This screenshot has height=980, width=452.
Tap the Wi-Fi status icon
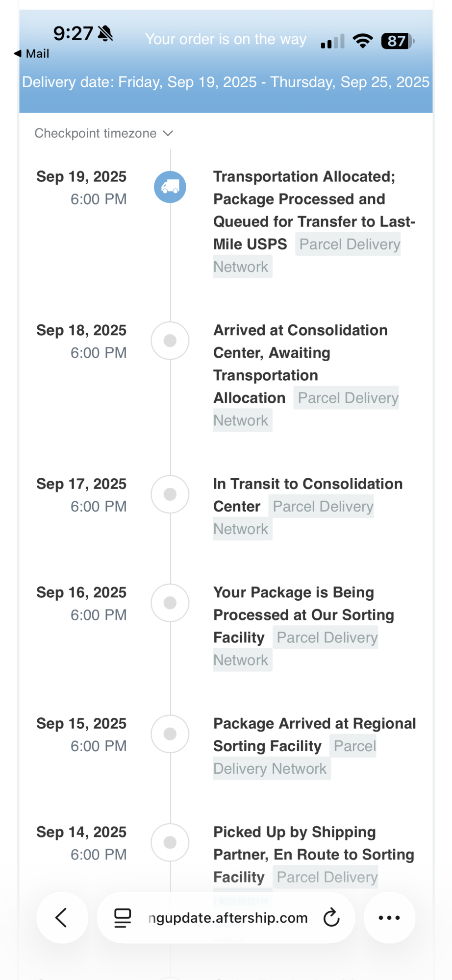(362, 41)
